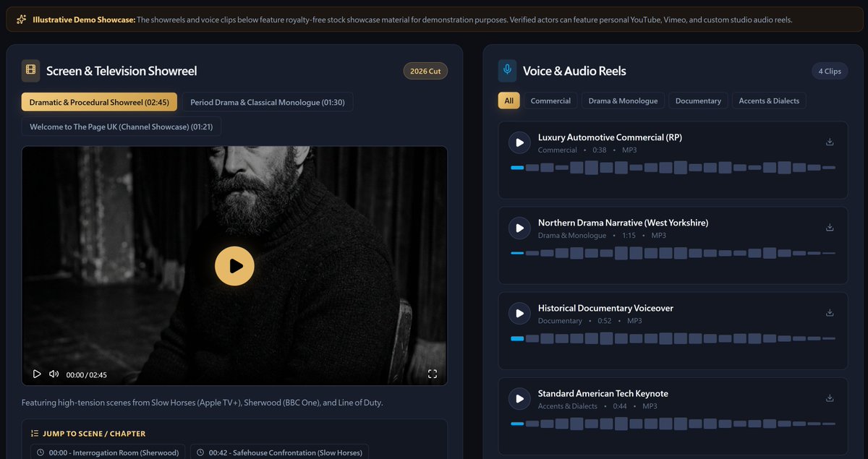Play the Northern Drama Narrative clip
The width and height of the screenshot is (868, 459).
[x=519, y=228]
